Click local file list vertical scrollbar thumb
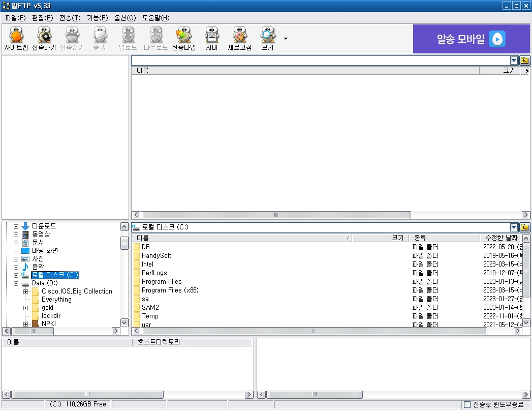 pos(526,271)
